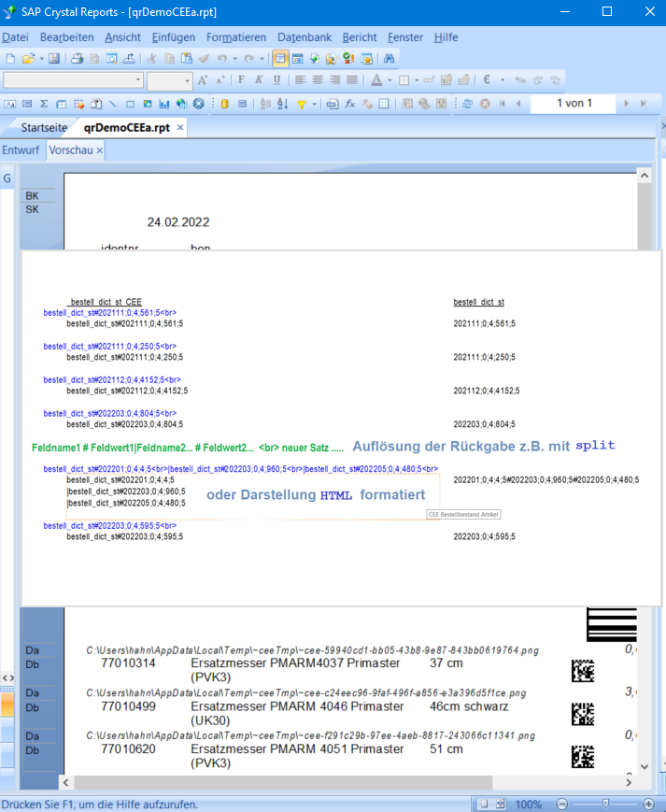The width and height of the screenshot is (666, 812).
Task: Jump to last page arrow
Action: (644, 104)
